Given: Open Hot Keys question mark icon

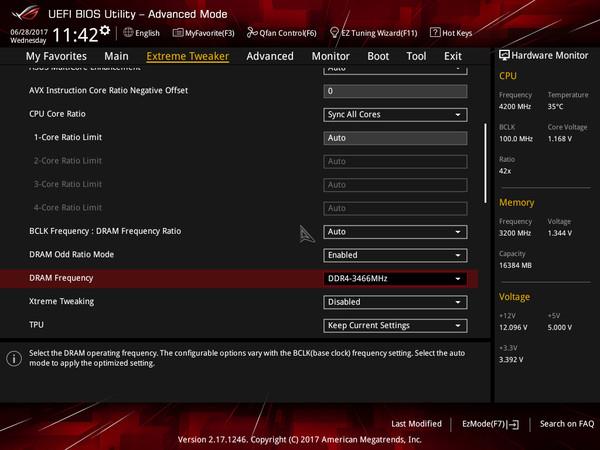Looking at the screenshot, I should point(435,33).
